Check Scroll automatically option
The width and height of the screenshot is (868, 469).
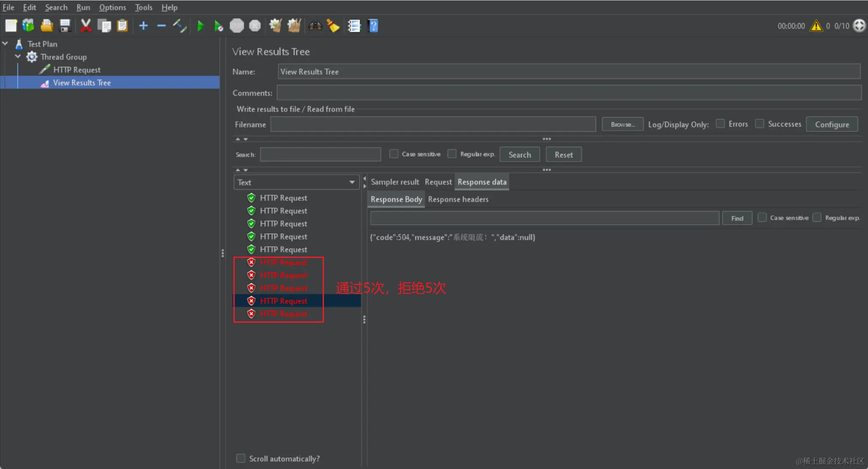click(241, 459)
